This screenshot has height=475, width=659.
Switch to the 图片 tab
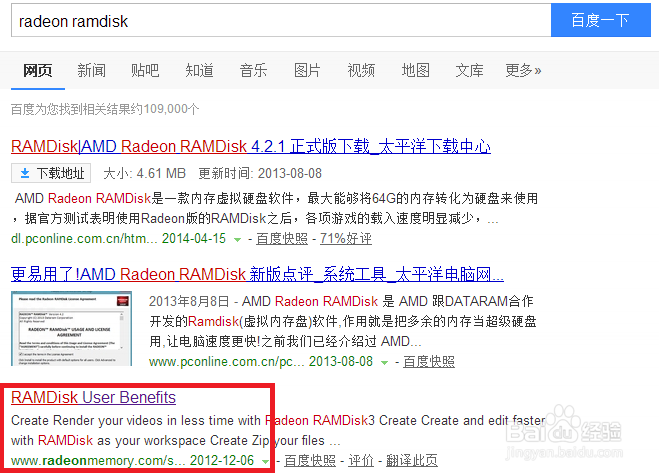click(307, 70)
